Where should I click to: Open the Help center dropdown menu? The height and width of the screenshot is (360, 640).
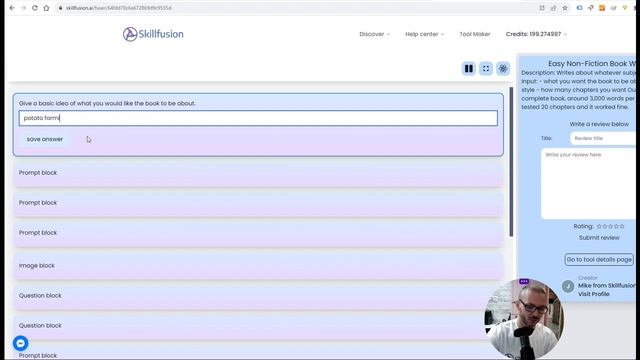tap(424, 34)
